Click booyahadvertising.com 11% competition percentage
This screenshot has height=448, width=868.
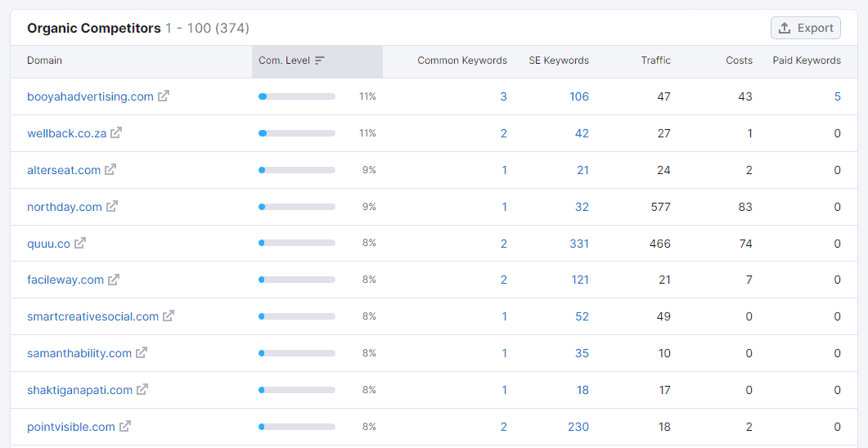pyautogui.click(x=367, y=96)
